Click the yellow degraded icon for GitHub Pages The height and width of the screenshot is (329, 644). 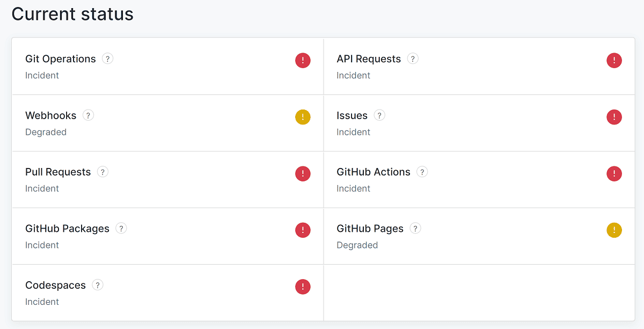[614, 230]
